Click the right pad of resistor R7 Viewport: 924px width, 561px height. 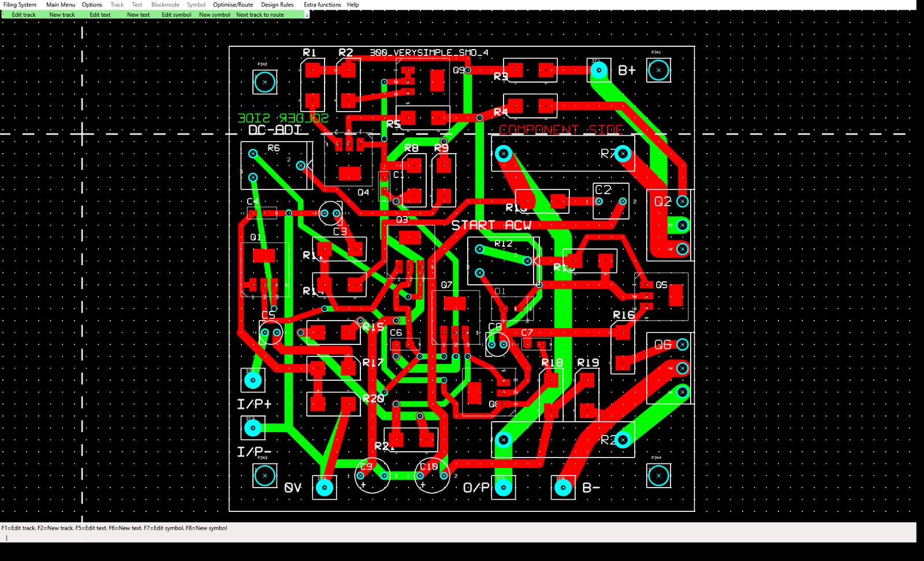tap(623, 154)
